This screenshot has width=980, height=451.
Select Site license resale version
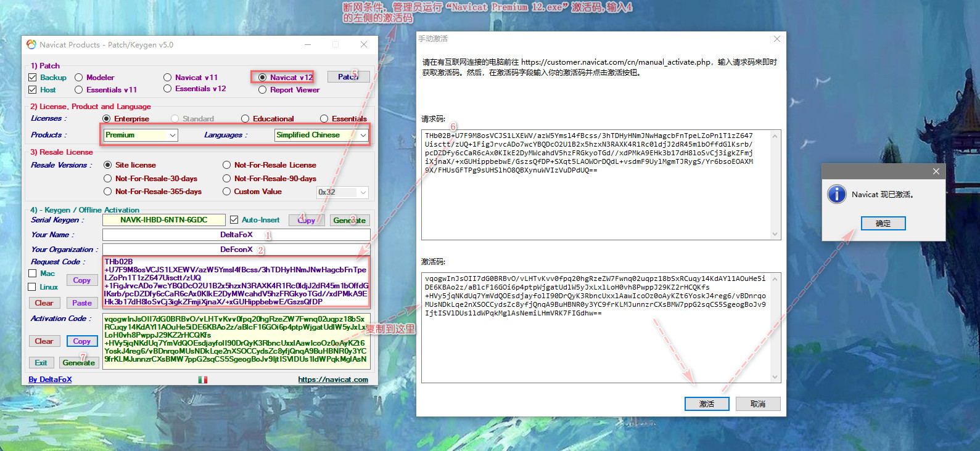108,165
